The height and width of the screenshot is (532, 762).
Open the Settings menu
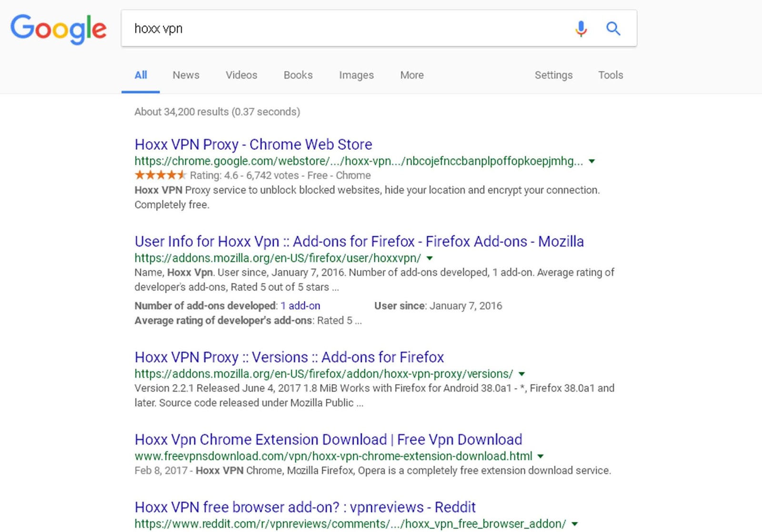[x=553, y=75]
